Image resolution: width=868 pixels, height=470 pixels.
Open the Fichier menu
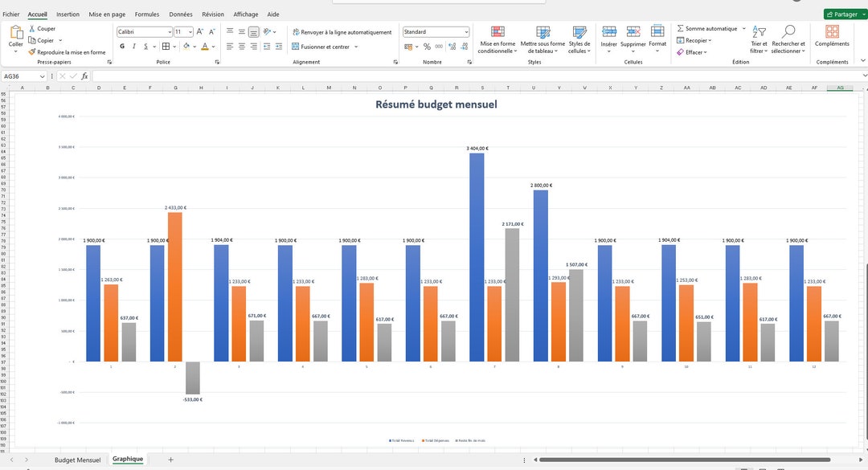[11, 14]
